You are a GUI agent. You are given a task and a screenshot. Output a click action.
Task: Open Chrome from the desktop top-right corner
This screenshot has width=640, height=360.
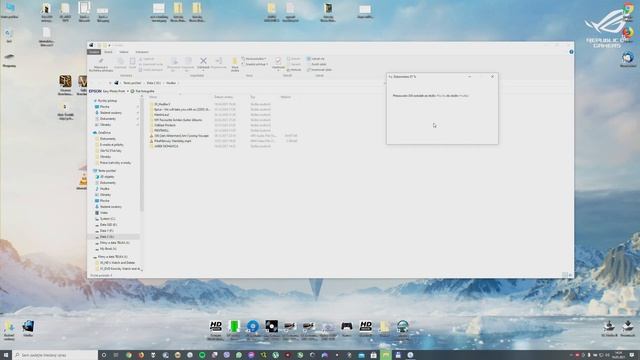coord(628,9)
